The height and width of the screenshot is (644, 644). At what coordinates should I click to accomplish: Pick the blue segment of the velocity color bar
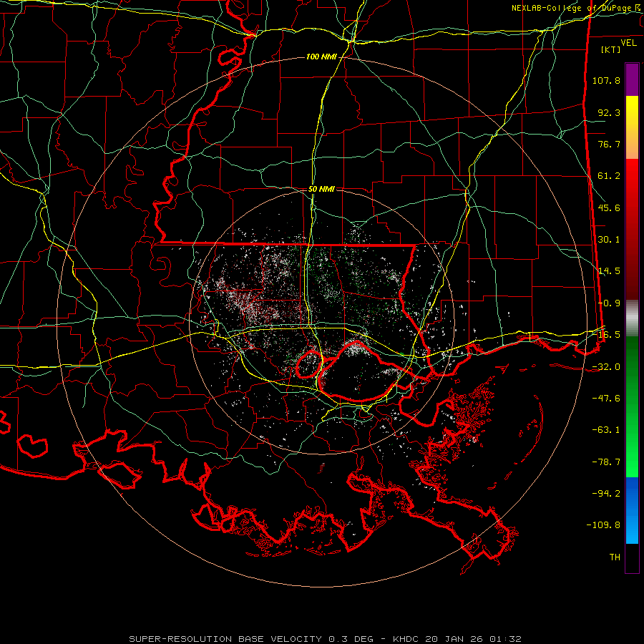632,510
